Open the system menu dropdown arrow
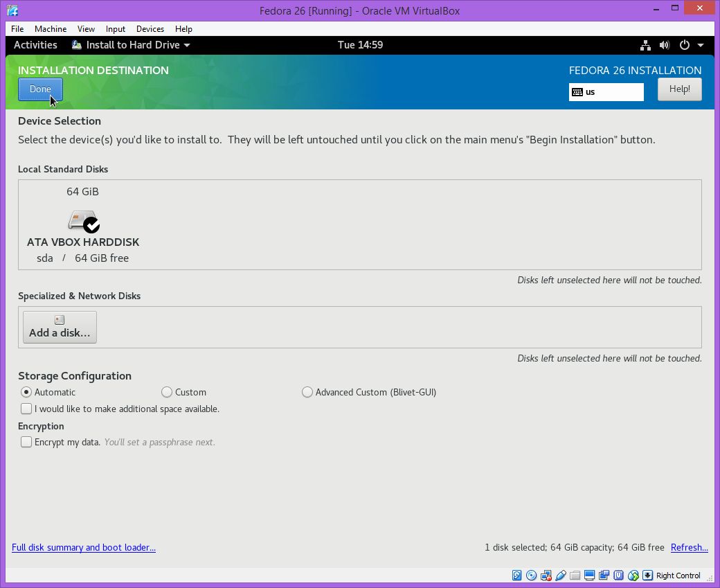 click(700, 45)
